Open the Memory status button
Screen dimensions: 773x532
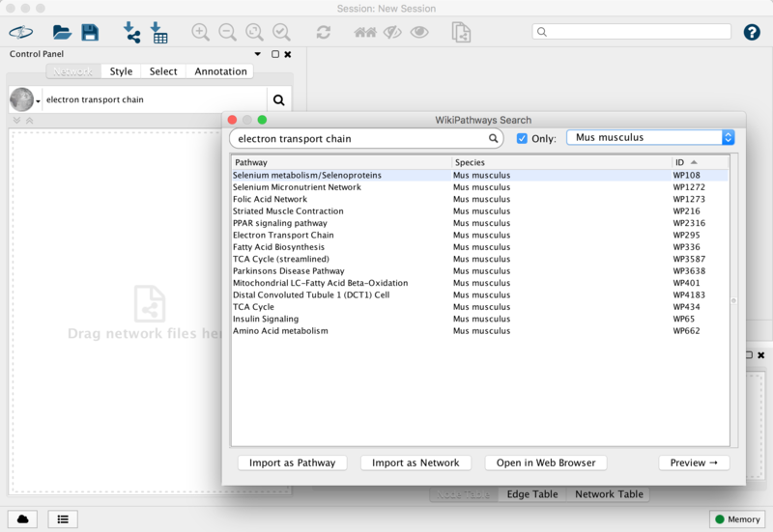[737, 519]
